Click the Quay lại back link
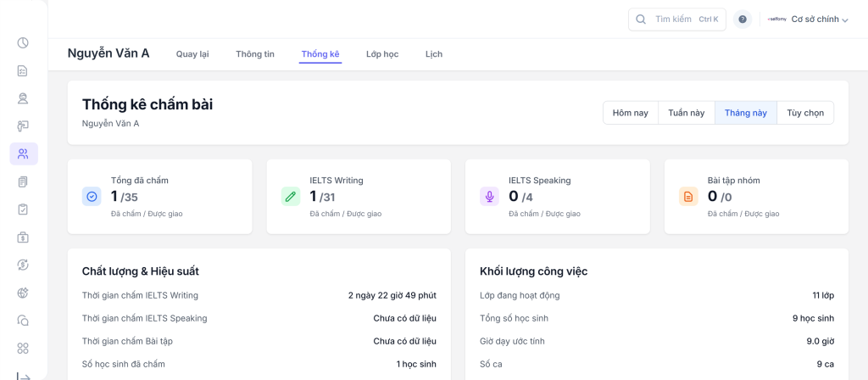Viewport: 868px width, 380px height. tap(192, 54)
